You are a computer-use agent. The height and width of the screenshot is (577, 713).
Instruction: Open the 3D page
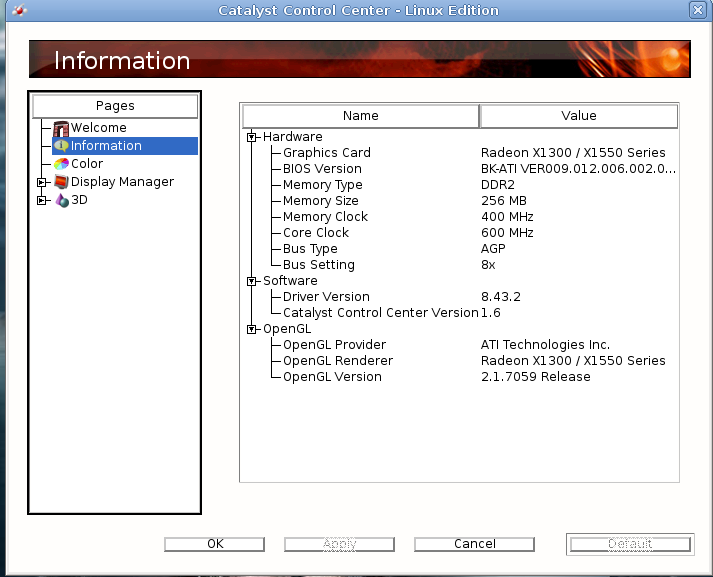[79, 200]
